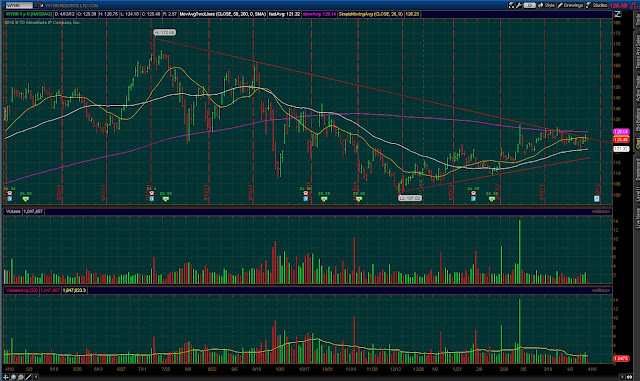
Task: Click the VolumeAvg (20) study label
Action: pos(22,290)
